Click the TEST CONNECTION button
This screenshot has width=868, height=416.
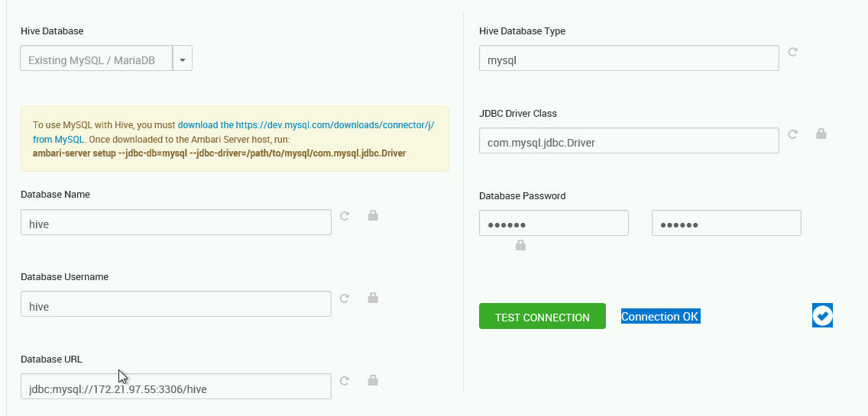542,317
